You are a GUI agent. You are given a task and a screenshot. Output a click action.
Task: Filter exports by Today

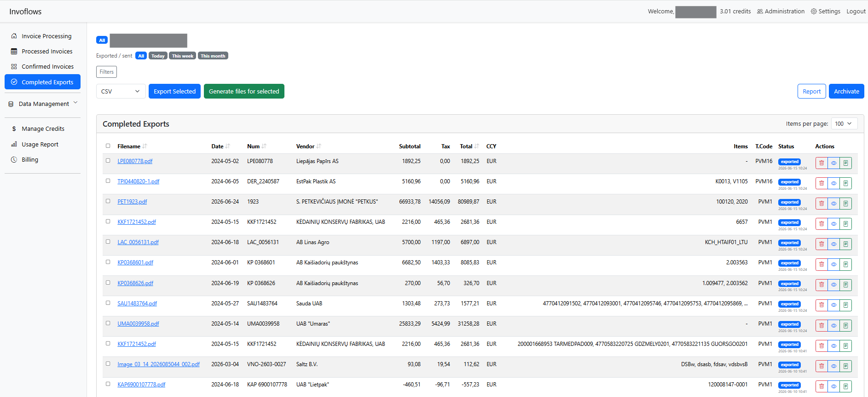pos(158,56)
